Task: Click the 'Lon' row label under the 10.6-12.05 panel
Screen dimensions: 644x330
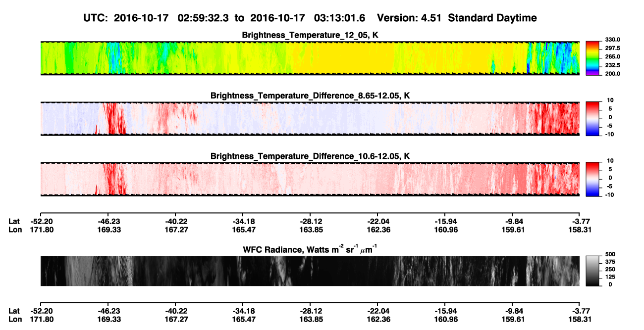Action: pos(15,230)
